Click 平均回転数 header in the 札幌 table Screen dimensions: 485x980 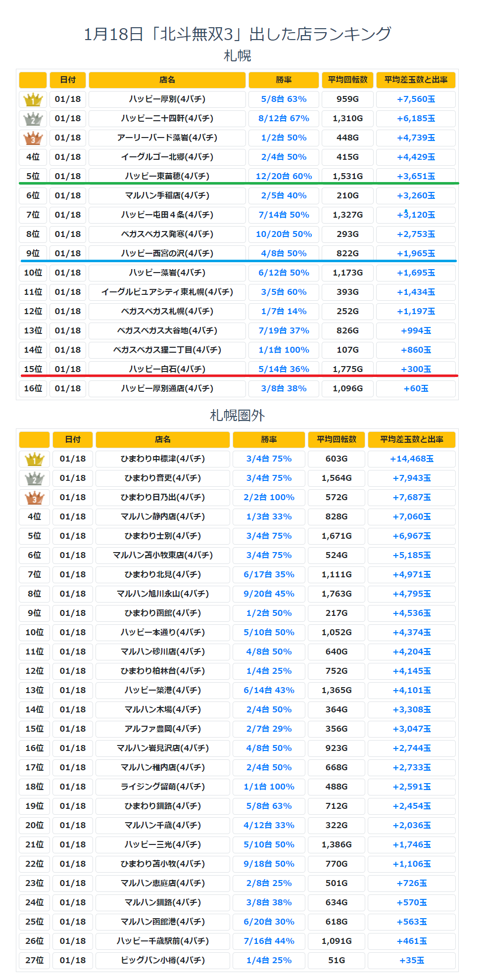click(347, 80)
